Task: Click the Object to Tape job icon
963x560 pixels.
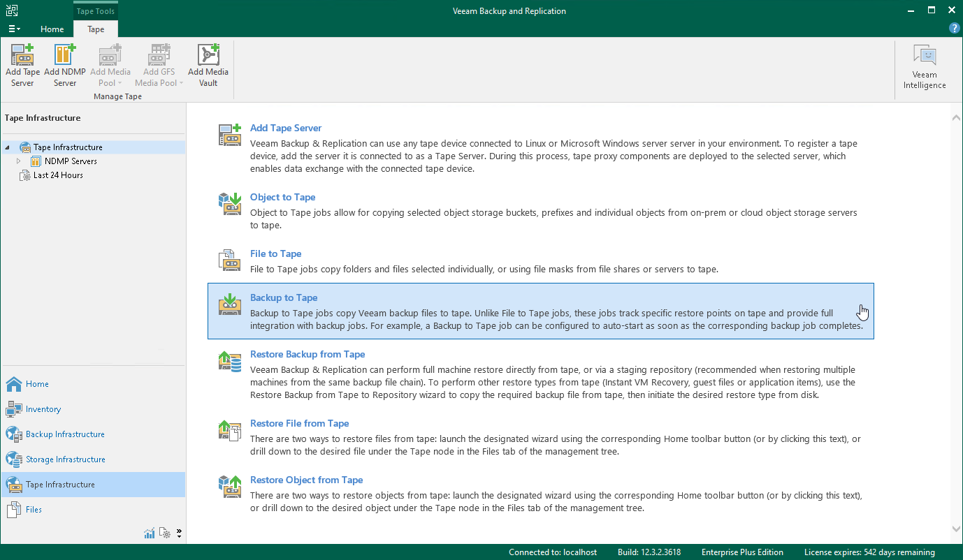Action: [x=230, y=203]
